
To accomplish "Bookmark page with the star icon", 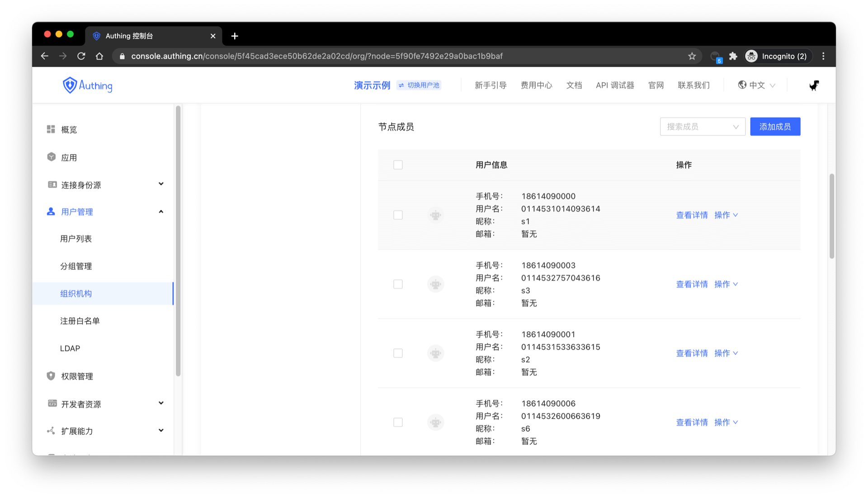I will (692, 56).
